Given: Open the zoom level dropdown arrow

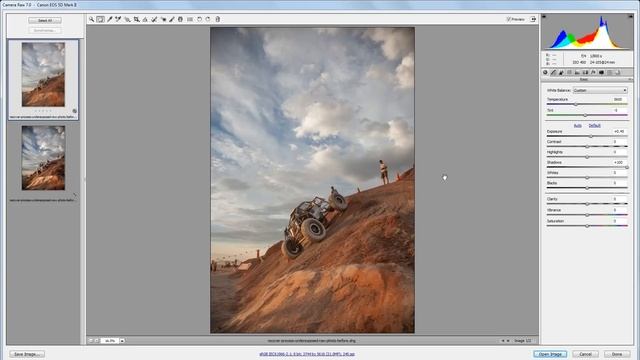Looking at the screenshot, I should [122, 340].
